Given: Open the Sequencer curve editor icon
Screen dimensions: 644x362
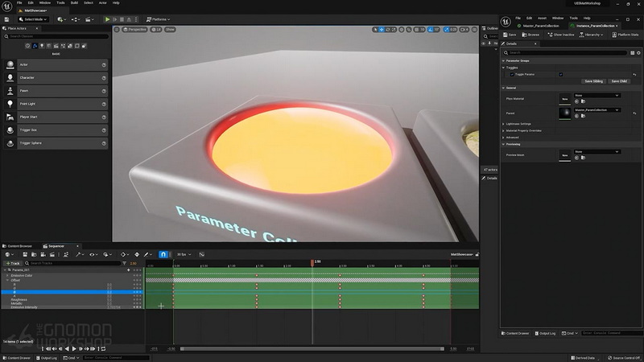Looking at the screenshot, I should point(202,254).
